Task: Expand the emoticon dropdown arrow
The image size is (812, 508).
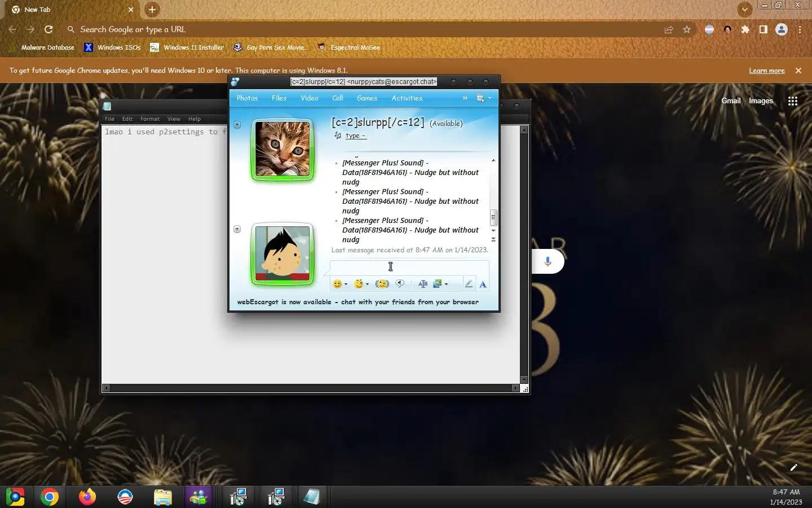Action: 346,284
